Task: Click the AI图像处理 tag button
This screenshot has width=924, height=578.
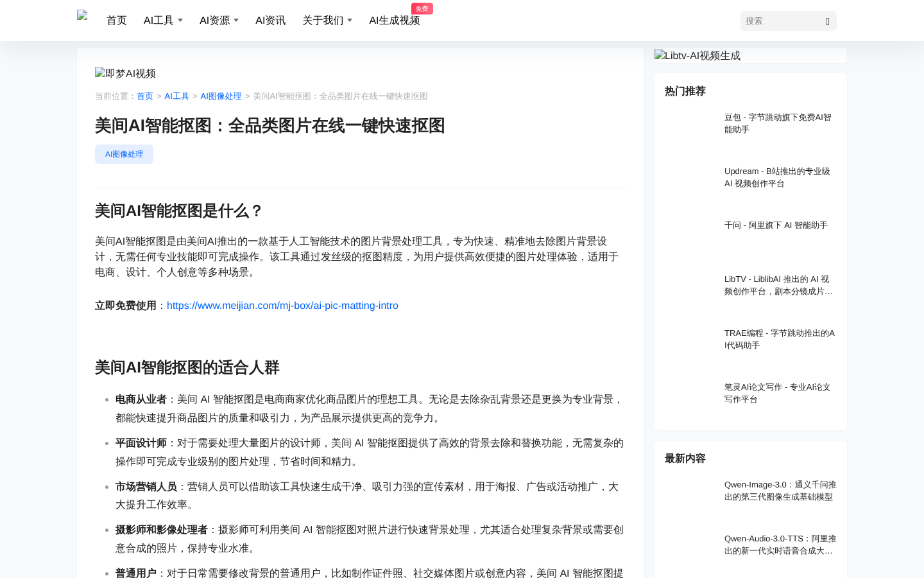Action: 124,154
